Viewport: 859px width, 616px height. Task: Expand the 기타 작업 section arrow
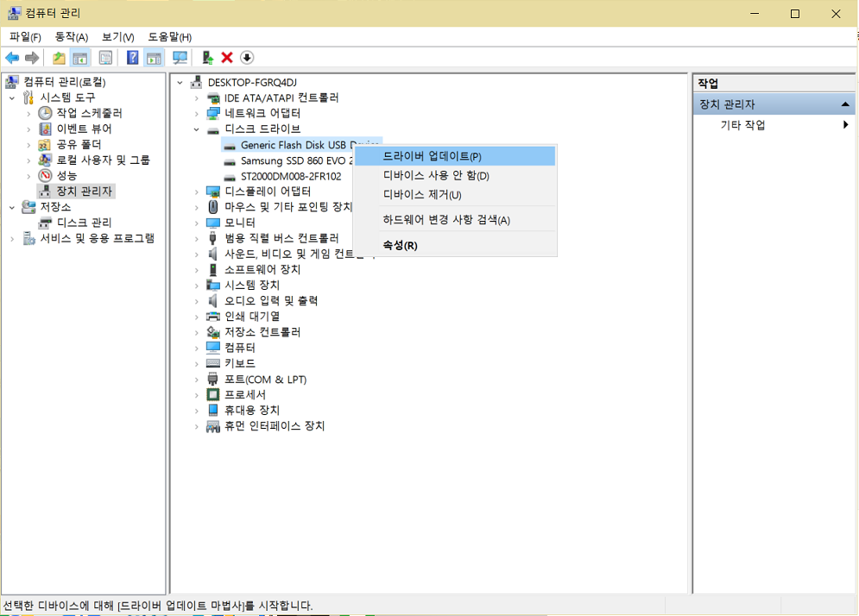[x=845, y=123]
